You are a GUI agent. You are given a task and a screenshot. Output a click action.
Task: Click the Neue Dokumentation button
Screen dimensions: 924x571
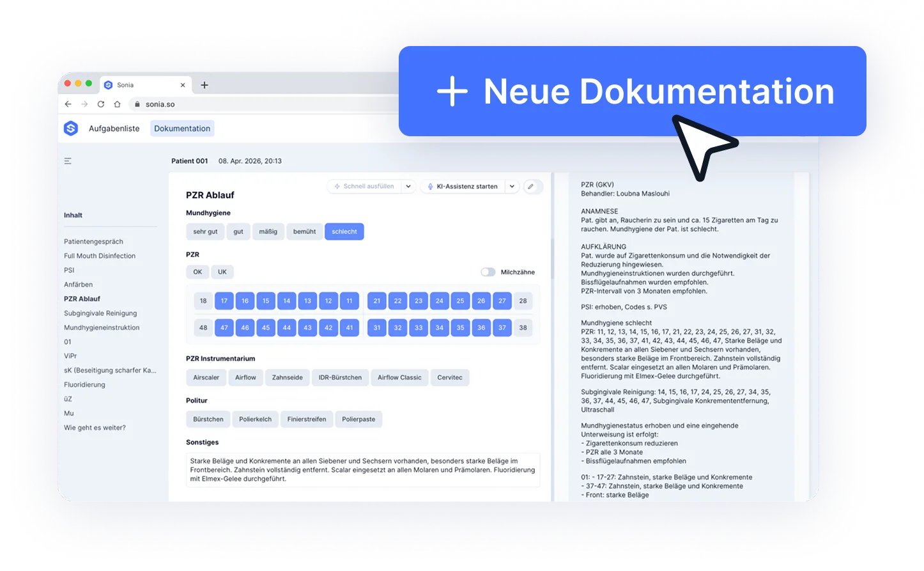(633, 91)
